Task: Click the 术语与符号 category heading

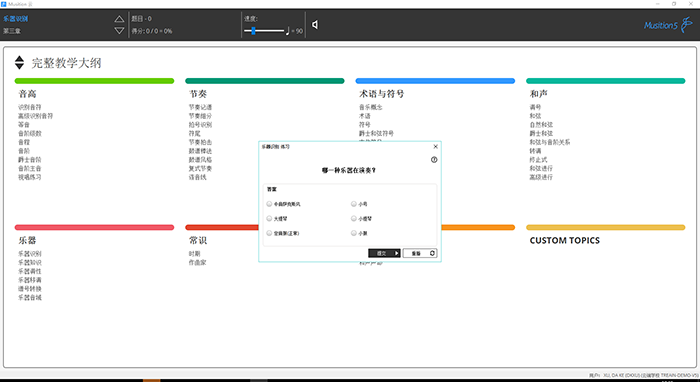Action: 382,94
